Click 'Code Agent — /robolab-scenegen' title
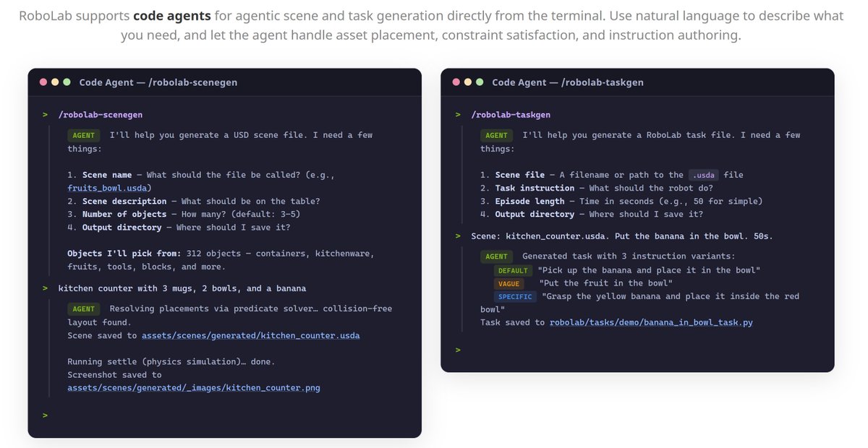Image resolution: width=868 pixels, height=448 pixels. [158, 82]
